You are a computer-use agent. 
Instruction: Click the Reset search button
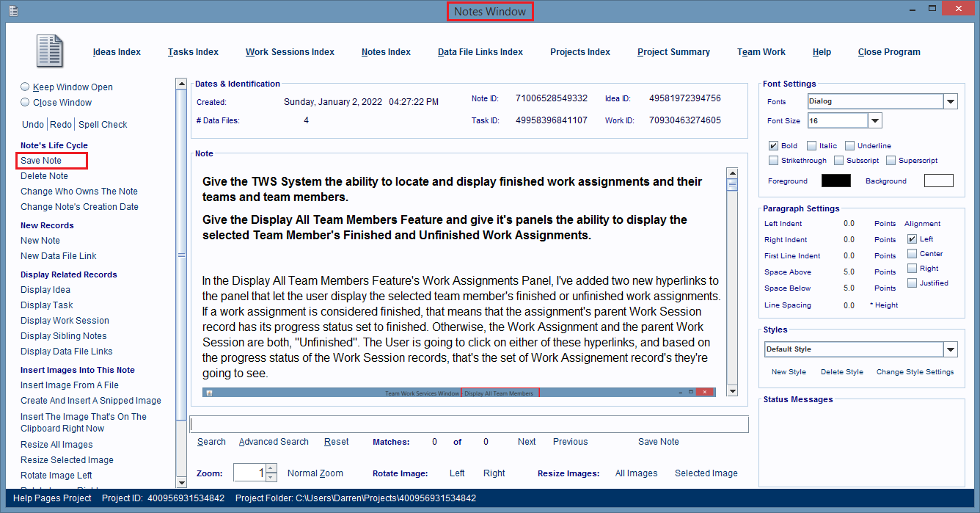pos(337,442)
